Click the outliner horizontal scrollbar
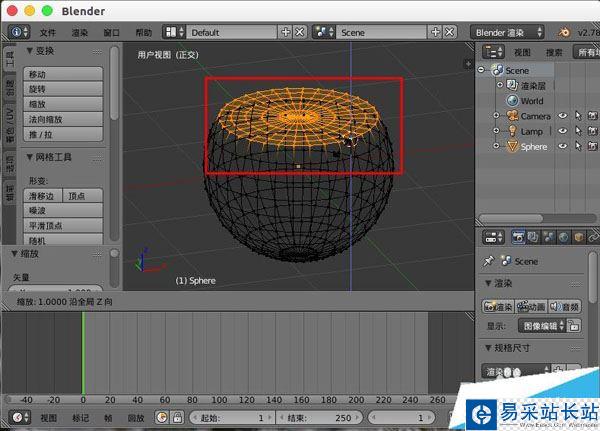This screenshot has width=600, height=431. click(511, 219)
